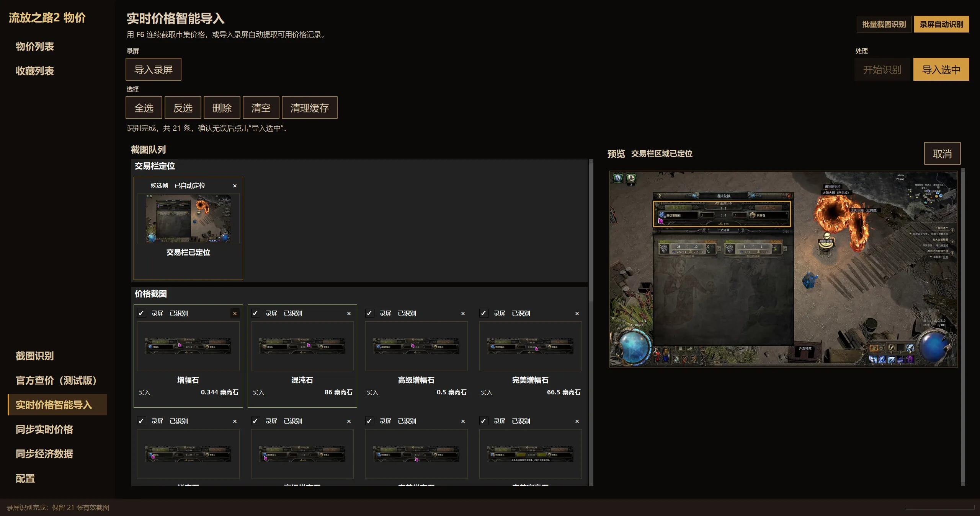Remove the 混沌石 price card
Image resolution: width=980 pixels, height=516 pixels.
(349, 314)
